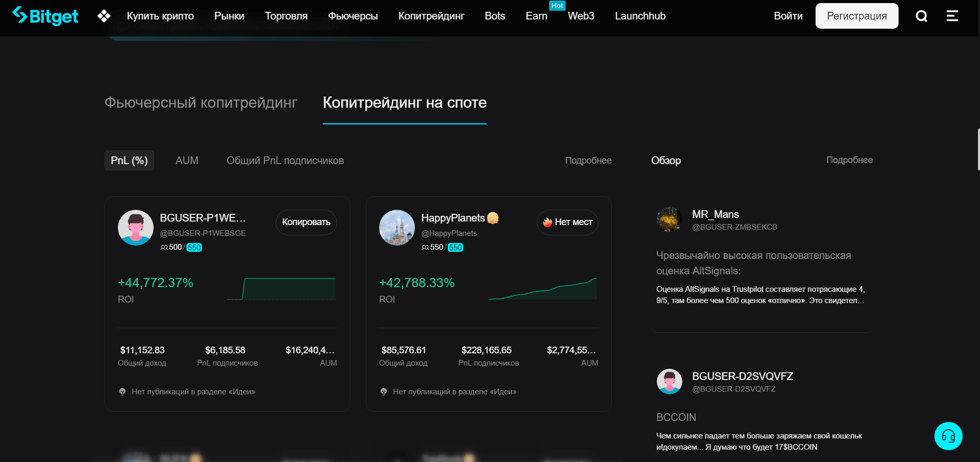Open the Фьючерсы menu

point(353,16)
